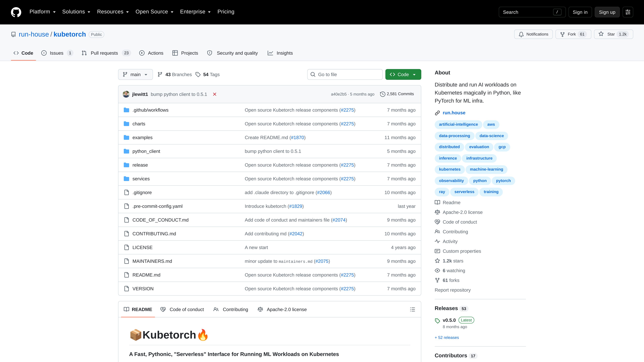The width and height of the screenshot is (644, 362).
Task: Click the fork icon next to 61 forks
Action: [x=437, y=280]
